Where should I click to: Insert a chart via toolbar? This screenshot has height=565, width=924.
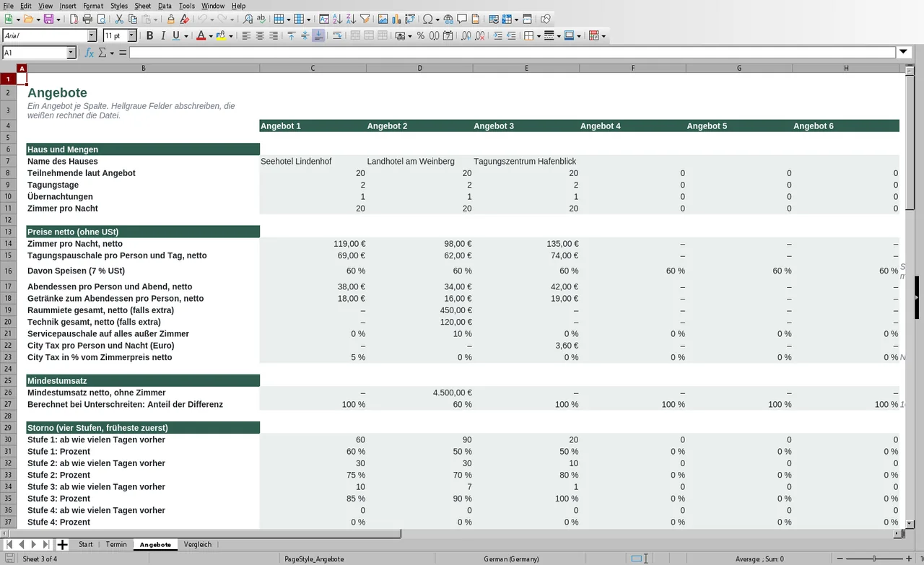pyautogui.click(x=396, y=19)
